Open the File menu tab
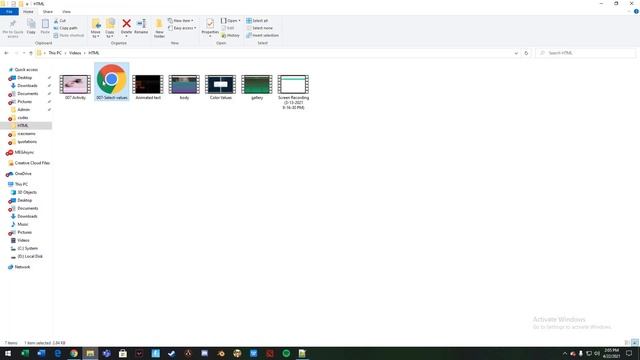The height and width of the screenshot is (360, 640). point(9,12)
